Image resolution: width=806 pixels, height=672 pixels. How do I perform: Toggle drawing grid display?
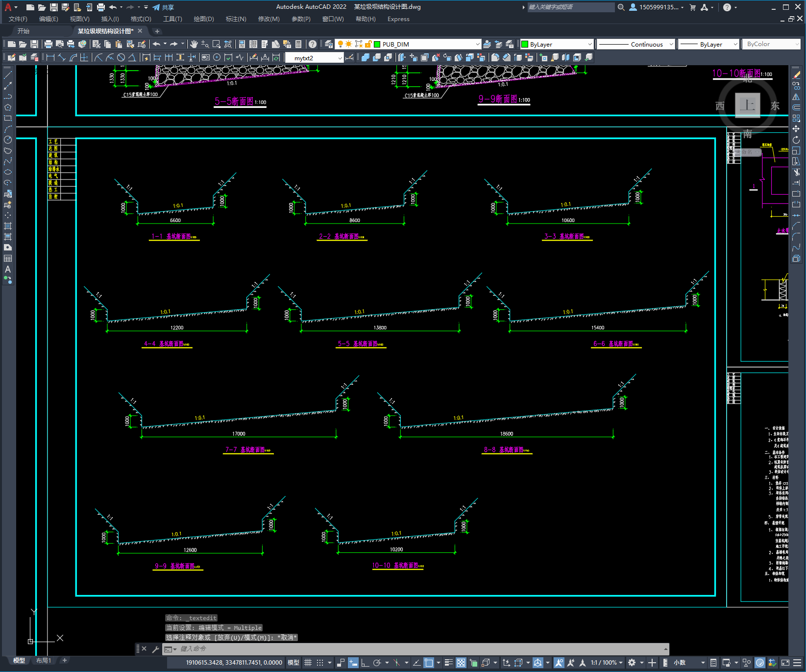pyautogui.click(x=308, y=663)
